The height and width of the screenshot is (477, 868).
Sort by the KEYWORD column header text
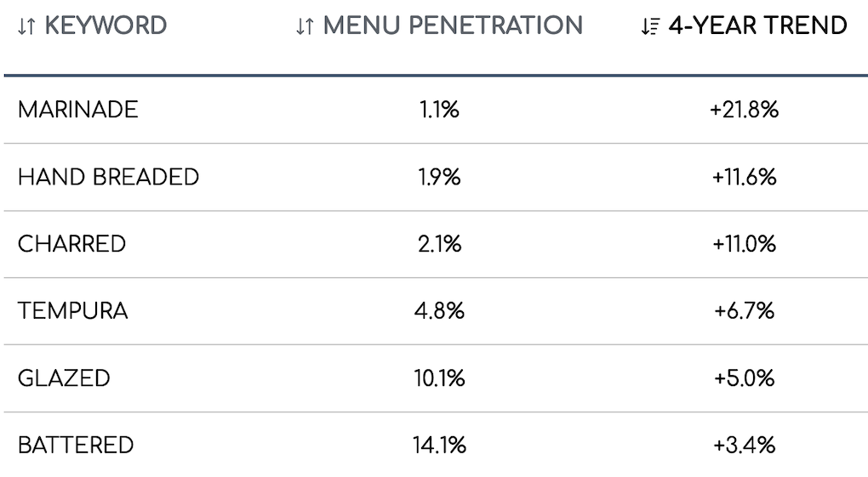[106, 26]
